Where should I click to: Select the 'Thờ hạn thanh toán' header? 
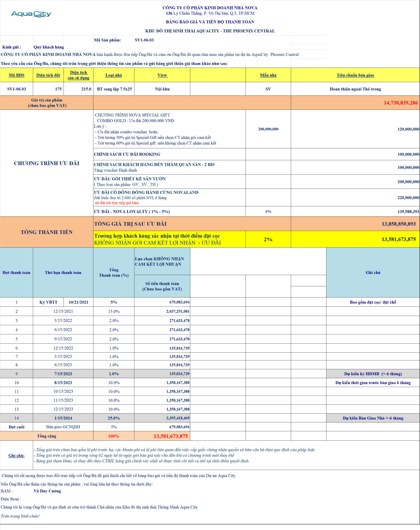(x=63, y=273)
